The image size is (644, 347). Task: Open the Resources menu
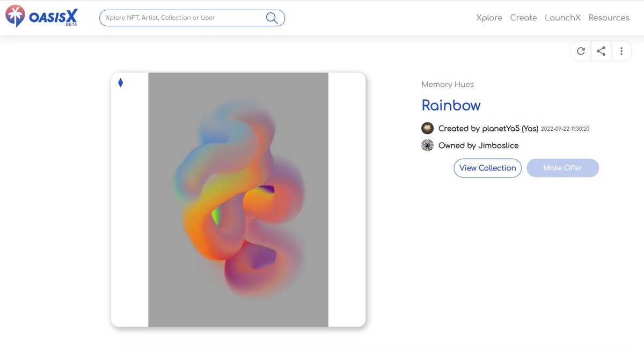pos(609,18)
